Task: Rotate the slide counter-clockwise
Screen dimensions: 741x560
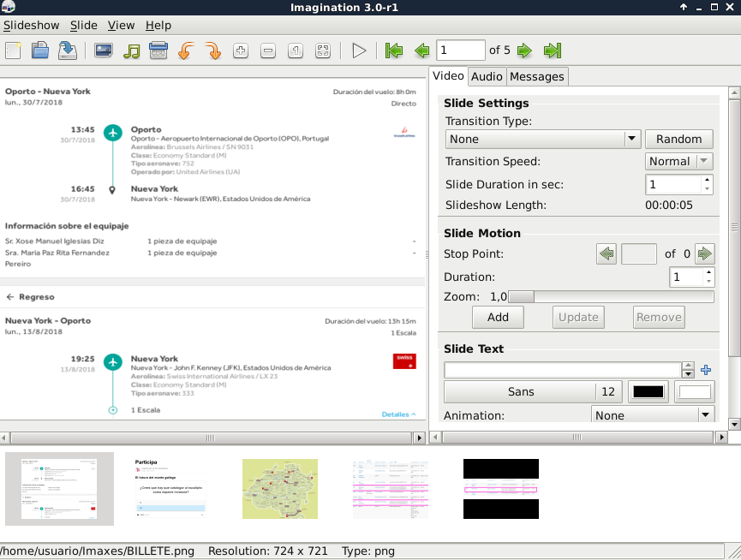Action: [x=185, y=51]
